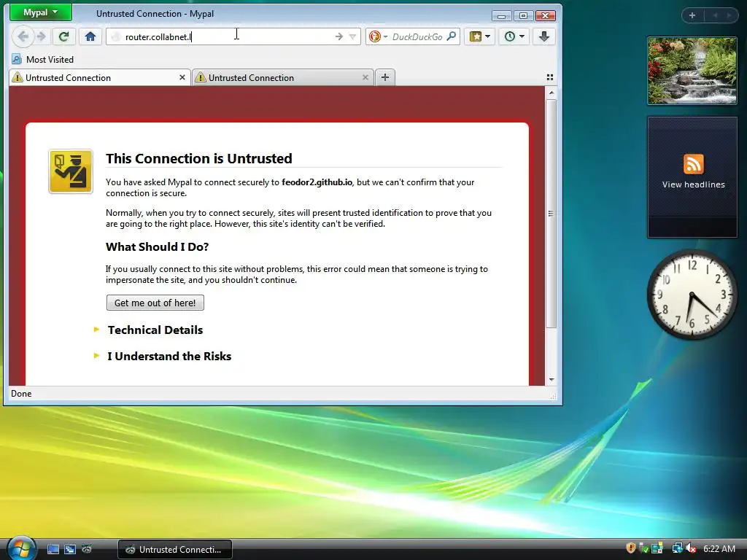Image resolution: width=747 pixels, height=560 pixels.
Task: Click the tab warning triangle on first tab
Action: (x=18, y=77)
